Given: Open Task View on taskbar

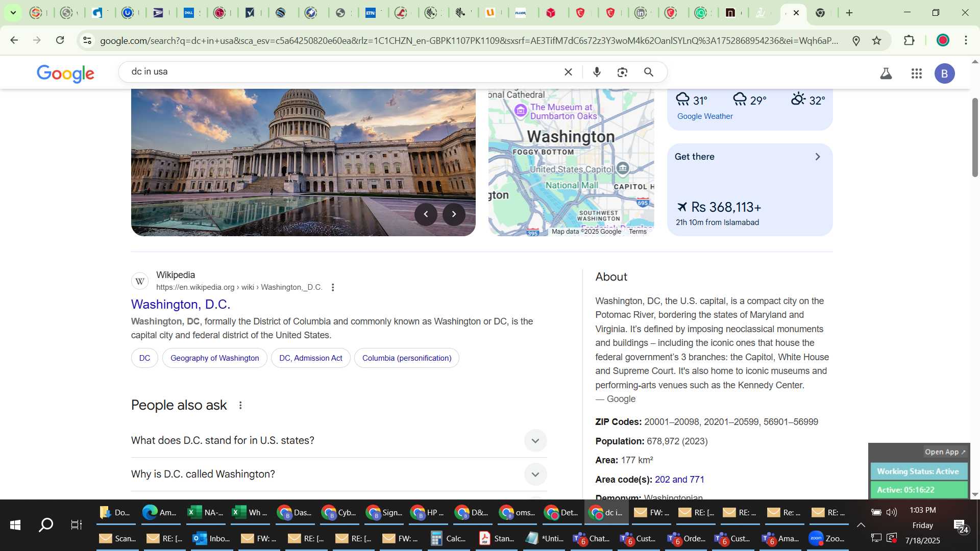Looking at the screenshot, I should [x=77, y=525].
